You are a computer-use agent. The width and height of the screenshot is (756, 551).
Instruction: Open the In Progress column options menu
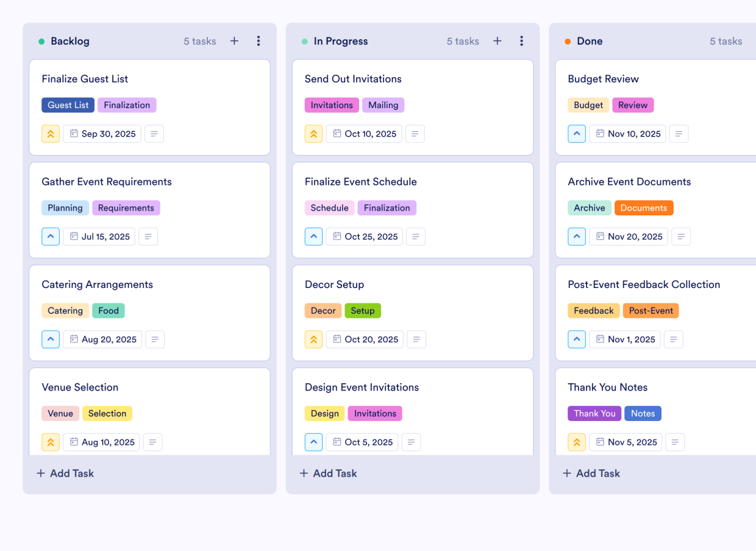[521, 41]
